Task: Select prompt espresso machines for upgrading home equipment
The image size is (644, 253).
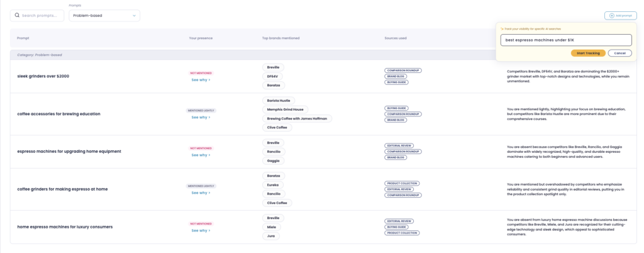Action: [69, 151]
